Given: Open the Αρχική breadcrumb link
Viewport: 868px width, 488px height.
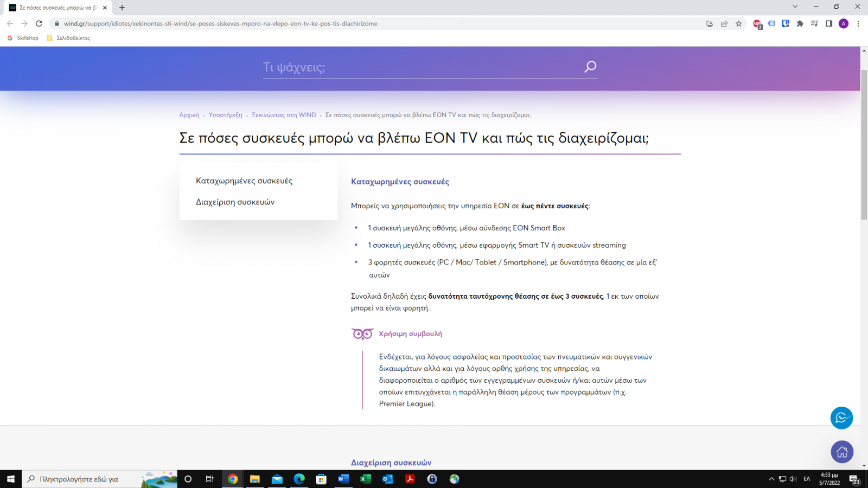Looking at the screenshot, I should point(189,115).
